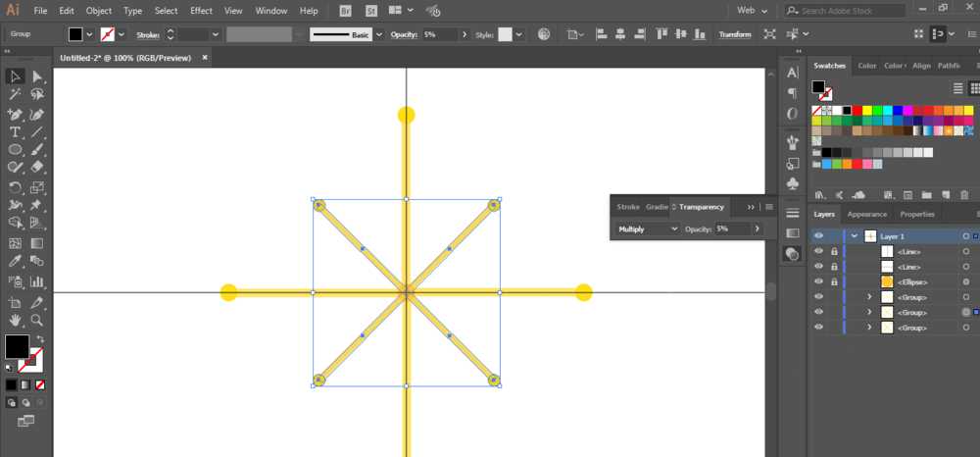Select the Zoom tool
The width and height of the screenshot is (980, 457).
pos(37,320)
